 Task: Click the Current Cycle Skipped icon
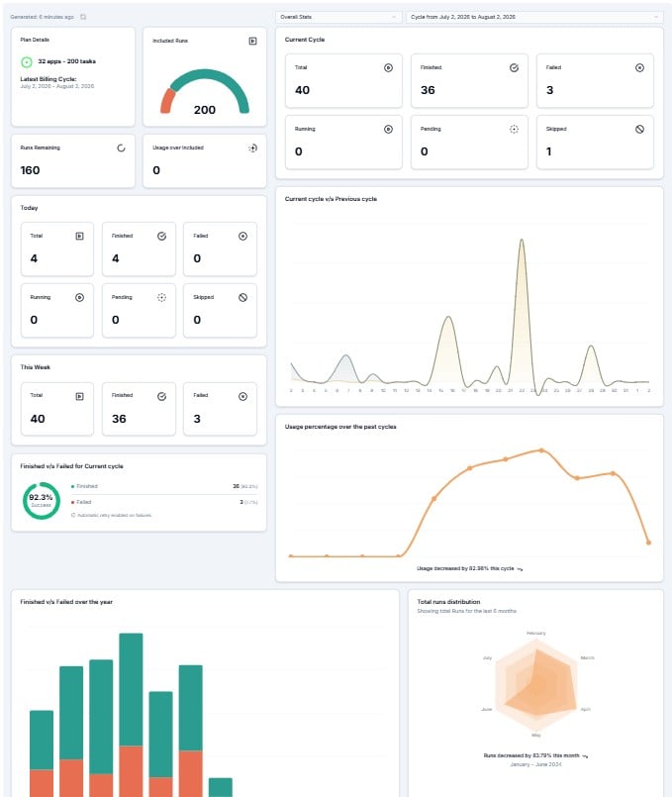point(639,129)
